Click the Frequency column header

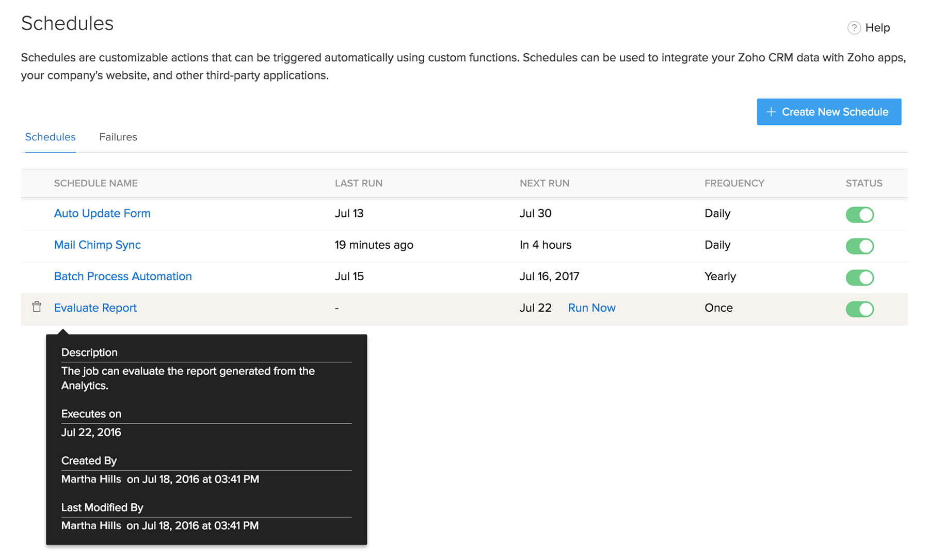pos(734,183)
